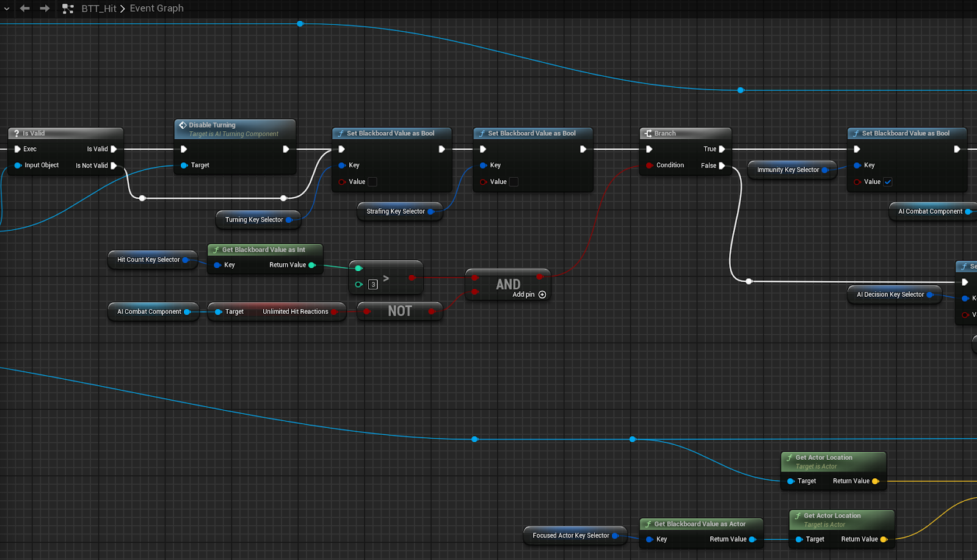Click Key pin on second Set Blackboard Bool

[x=483, y=165]
